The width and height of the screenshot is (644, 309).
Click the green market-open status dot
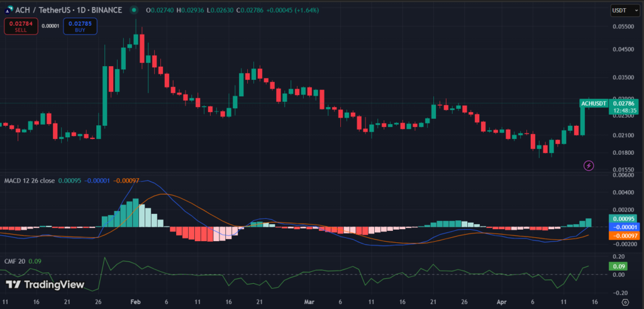pos(134,10)
